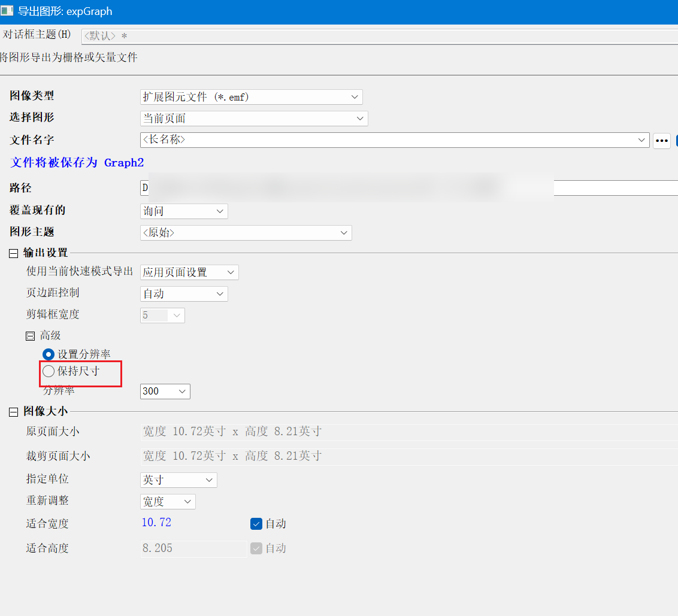Collapse the 输出设置 section
Viewport: 678px width, 616px height.
tap(14, 253)
